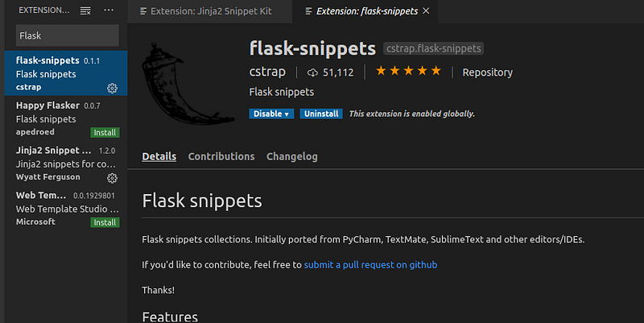Open the Contributions tab
Image resolution: width=644 pixels, height=323 pixels.
pos(221,156)
